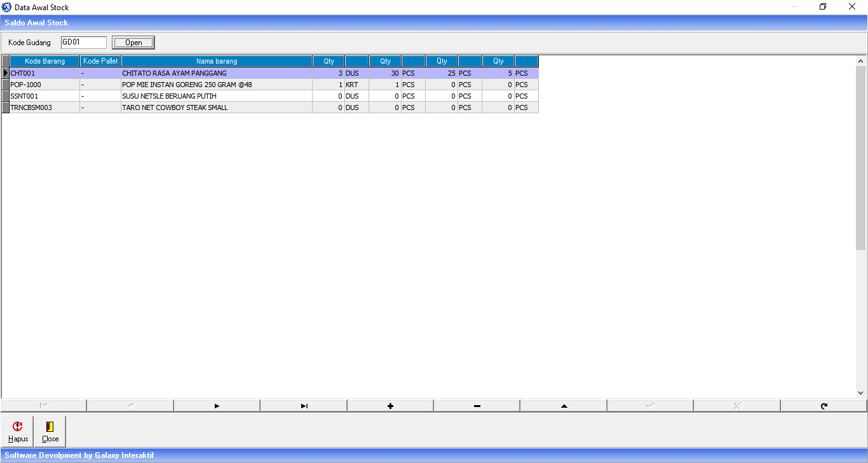868x463 pixels.
Task: Click the row indicator for CHT001
Action: 6,73
